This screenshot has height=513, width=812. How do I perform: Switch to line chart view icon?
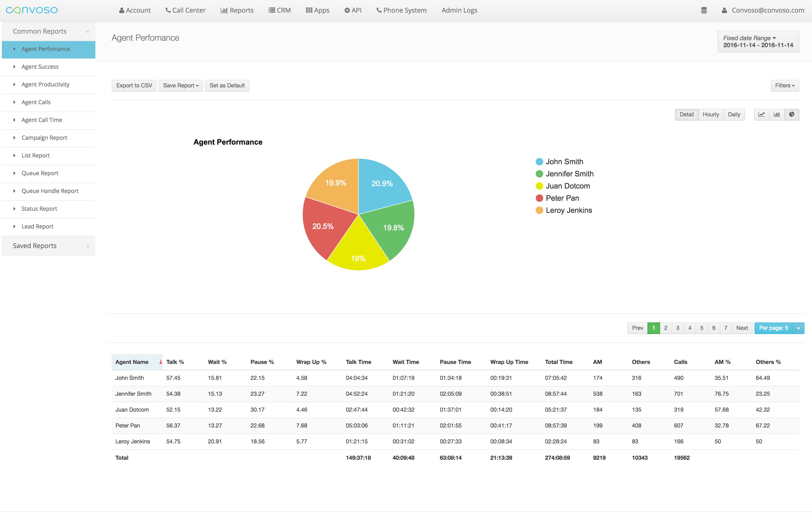click(762, 115)
